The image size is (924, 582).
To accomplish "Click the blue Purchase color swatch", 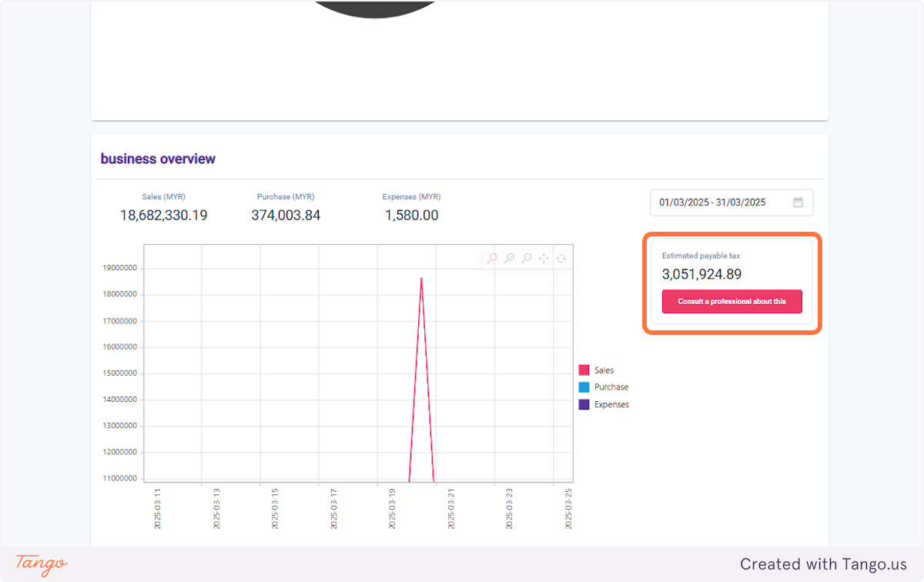I will tap(584, 387).
